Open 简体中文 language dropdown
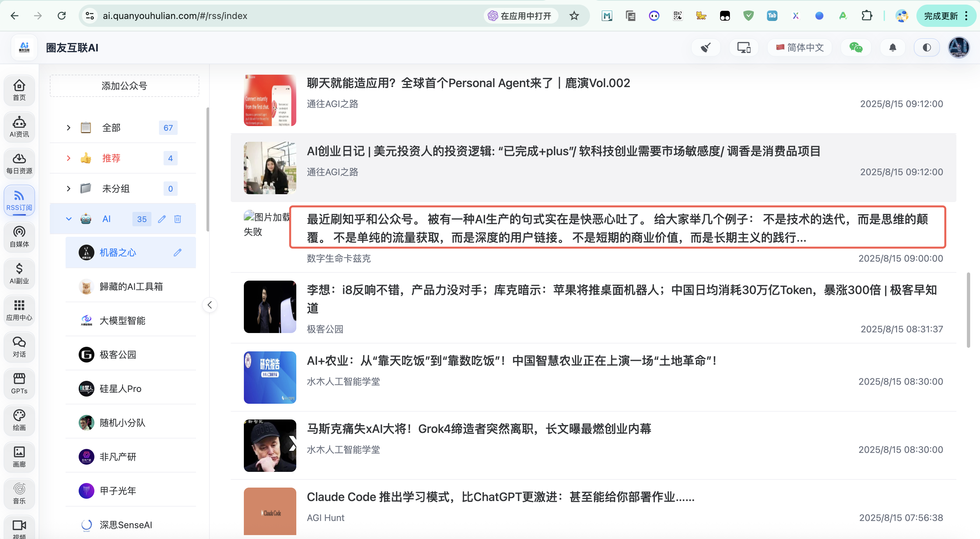This screenshot has height=539, width=980. [x=800, y=47]
